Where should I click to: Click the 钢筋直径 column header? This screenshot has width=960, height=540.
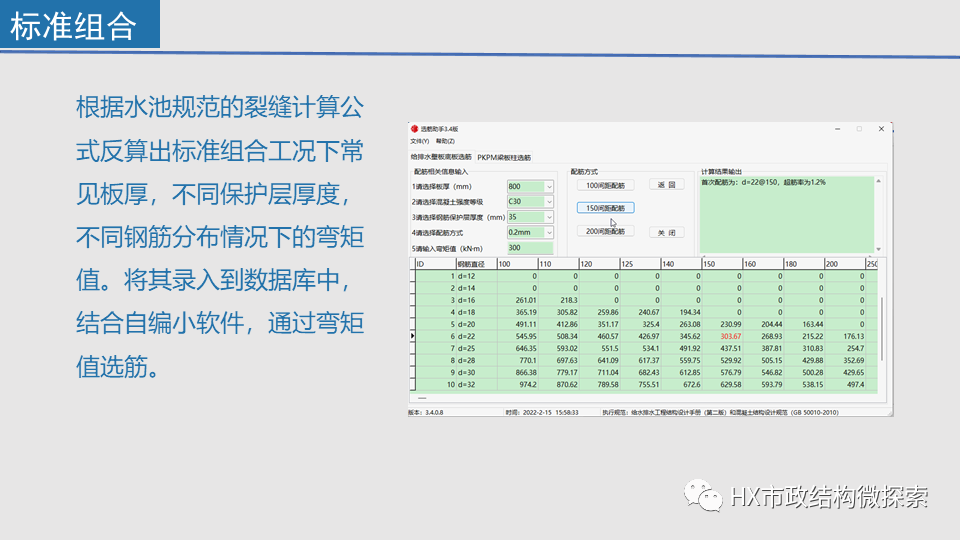pos(476,264)
